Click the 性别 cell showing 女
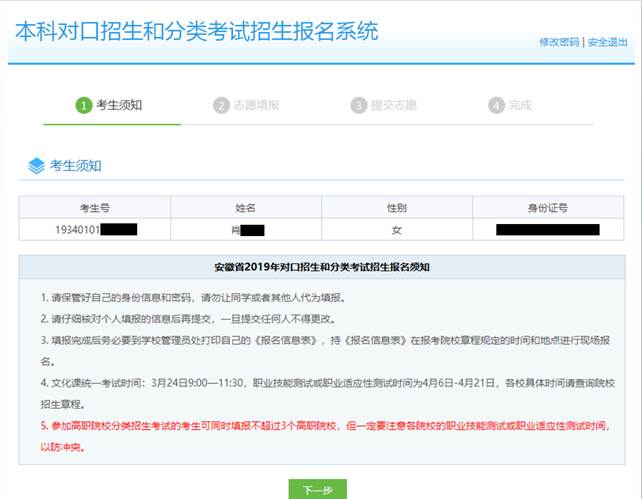Image resolution: width=642 pixels, height=499 pixels. click(x=396, y=230)
